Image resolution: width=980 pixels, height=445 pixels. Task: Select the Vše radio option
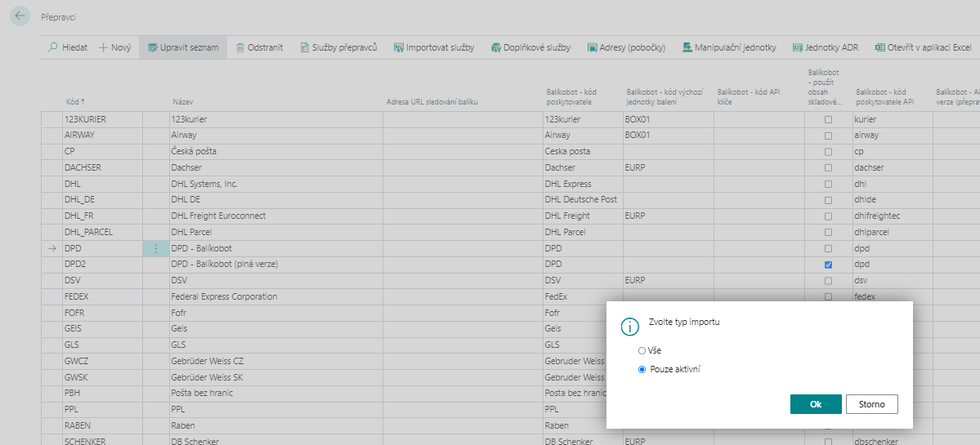642,350
